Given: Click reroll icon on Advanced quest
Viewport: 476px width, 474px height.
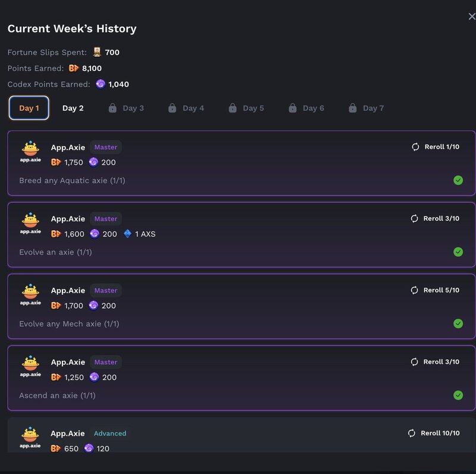Looking at the screenshot, I should [x=411, y=434].
